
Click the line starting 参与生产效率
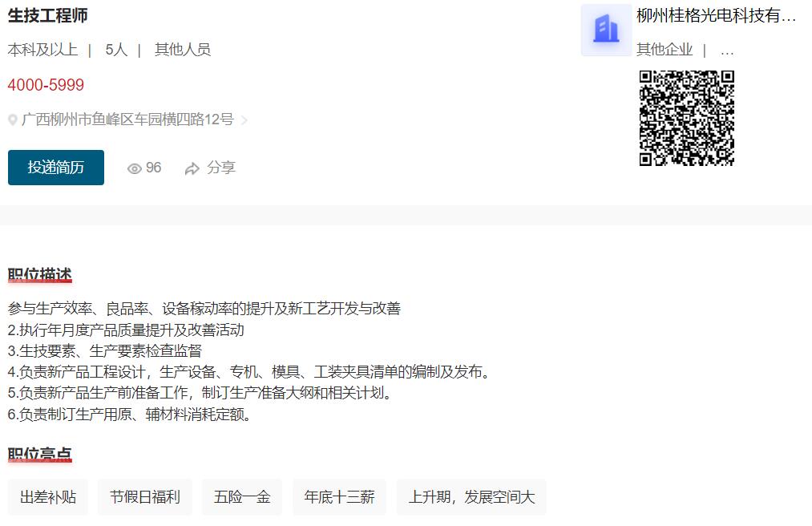(204, 309)
